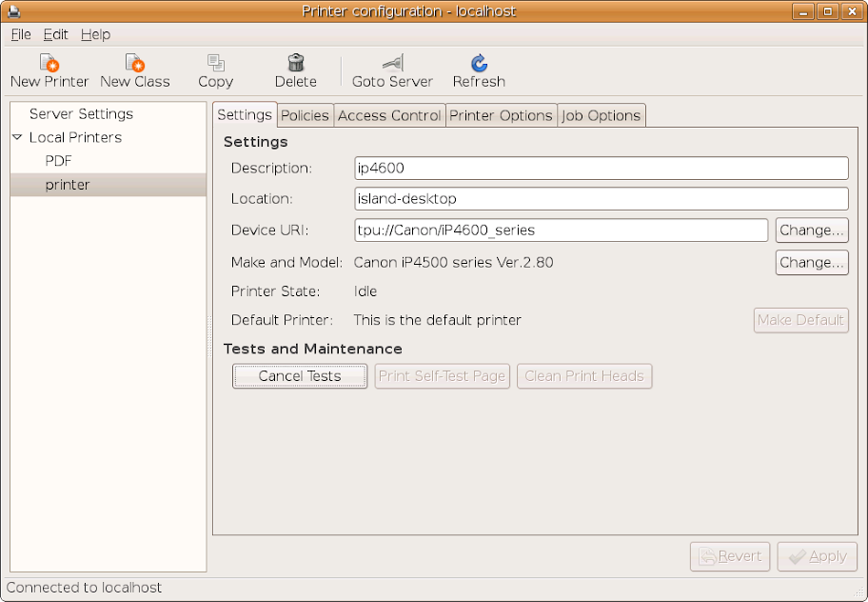Delete the printer using trash icon
868x602 pixels.
[295, 64]
